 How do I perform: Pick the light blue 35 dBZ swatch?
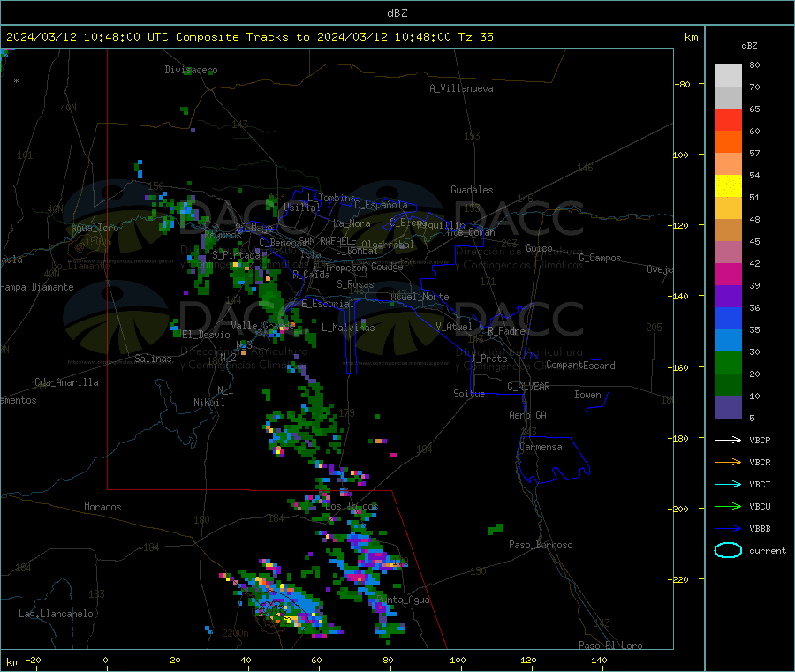(728, 341)
